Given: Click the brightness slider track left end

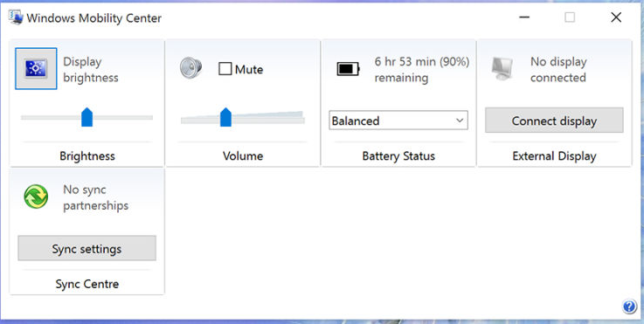Looking at the screenshot, I should pos(25,117).
